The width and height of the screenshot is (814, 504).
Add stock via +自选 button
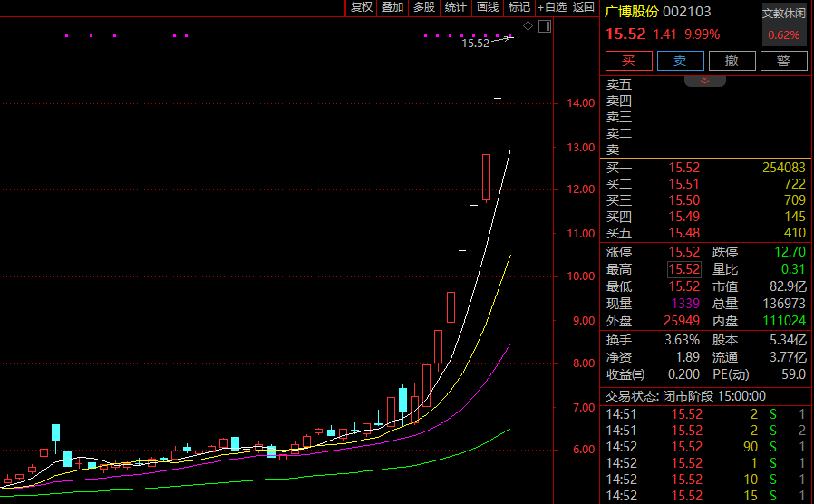coord(552,7)
